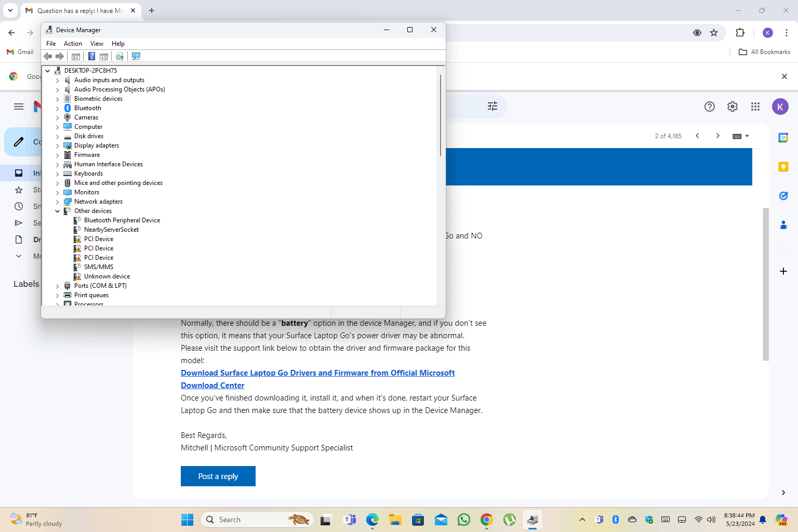Screen dimensions: 798x532
Task: Select Bluetooth Peripheral Device entry
Action: click(x=122, y=220)
